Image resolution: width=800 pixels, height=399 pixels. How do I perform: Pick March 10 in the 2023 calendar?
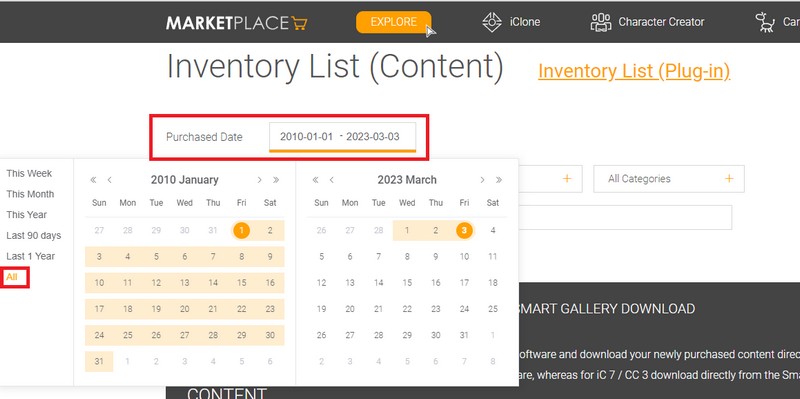click(x=464, y=257)
